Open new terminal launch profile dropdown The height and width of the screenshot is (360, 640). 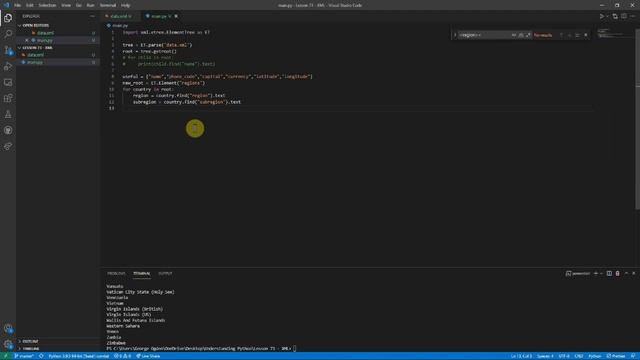pyautogui.click(x=601, y=273)
